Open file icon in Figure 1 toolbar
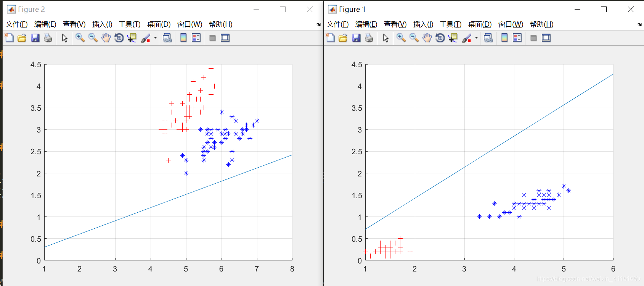This screenshot has width=644, height=286. click(x=343, y=38)
